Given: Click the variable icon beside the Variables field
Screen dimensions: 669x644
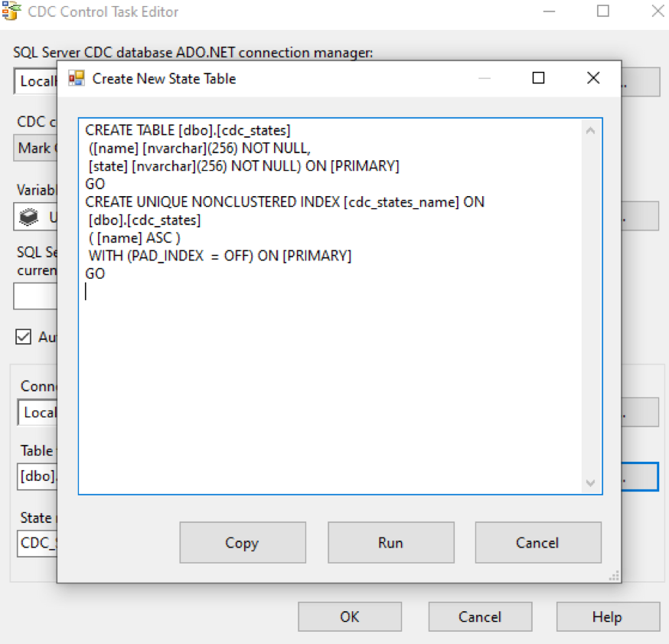Looking at the screenshot, I should click(x=26, y=216).
